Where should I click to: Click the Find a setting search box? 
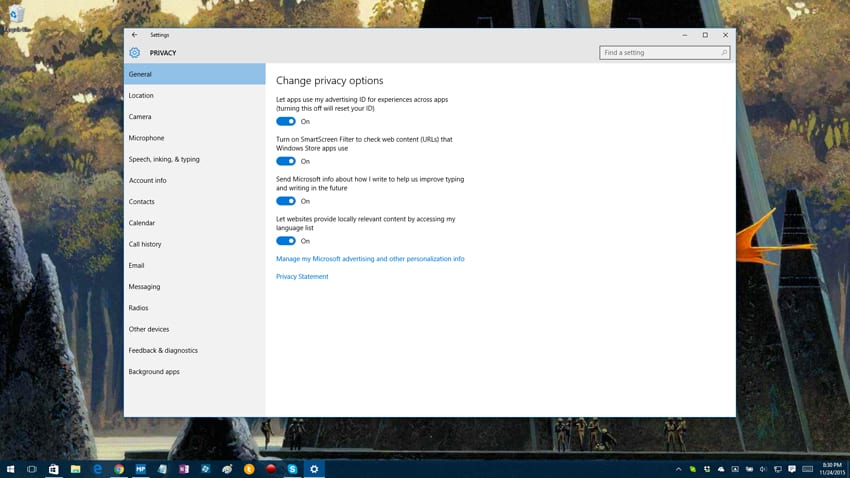pyautogui.click(x=665, y=53)
